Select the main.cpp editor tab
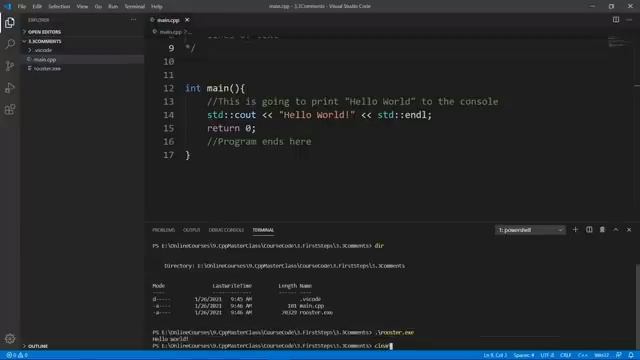This screenshot has height=360, width=640. click(x=168, y=20)
